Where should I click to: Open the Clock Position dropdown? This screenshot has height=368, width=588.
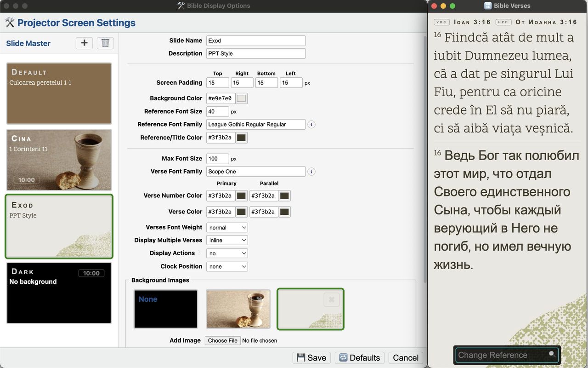click(x=227, y=266)
